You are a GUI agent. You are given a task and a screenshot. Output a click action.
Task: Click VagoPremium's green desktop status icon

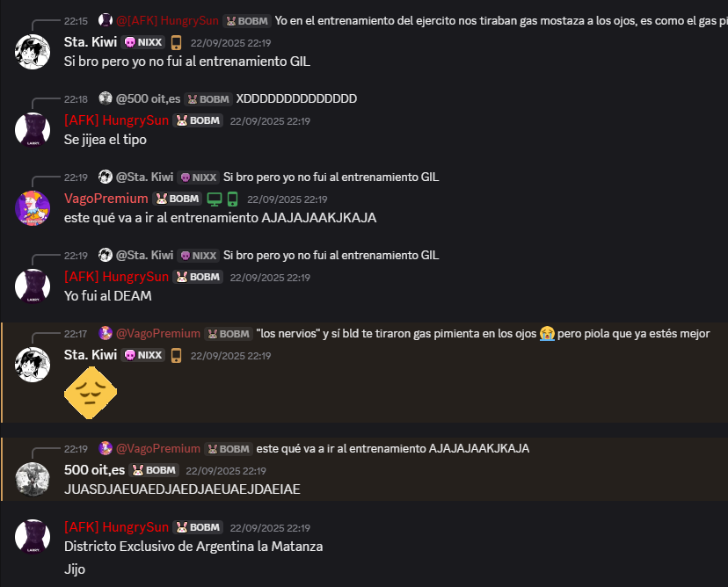(x=214, y=199)
